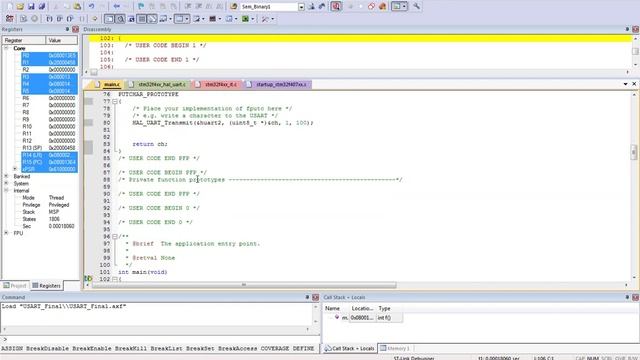The height and width of the screenshot is (360, 640).
Task: Open a file with the folder icon
Action: [x=20, y=7]
